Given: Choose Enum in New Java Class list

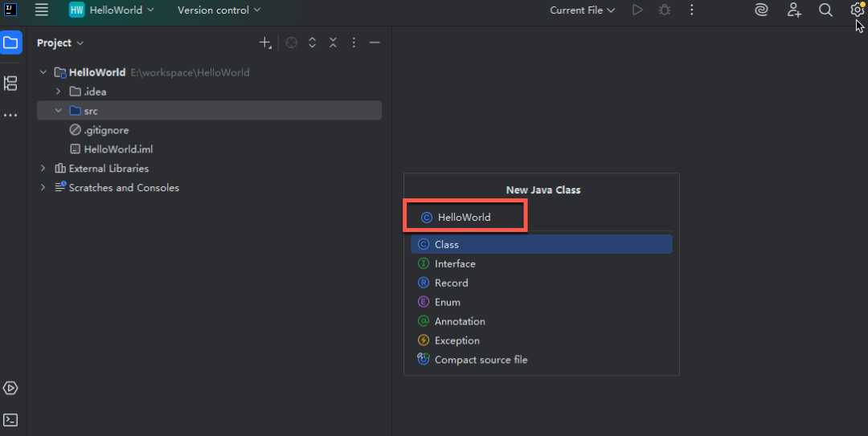Looking at the screenshot, I should click(542, 302).
